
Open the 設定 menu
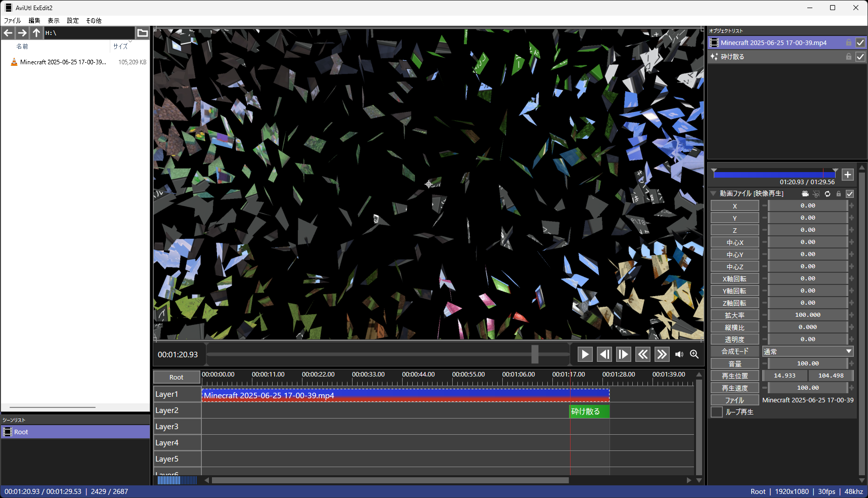tap(73, 21)
